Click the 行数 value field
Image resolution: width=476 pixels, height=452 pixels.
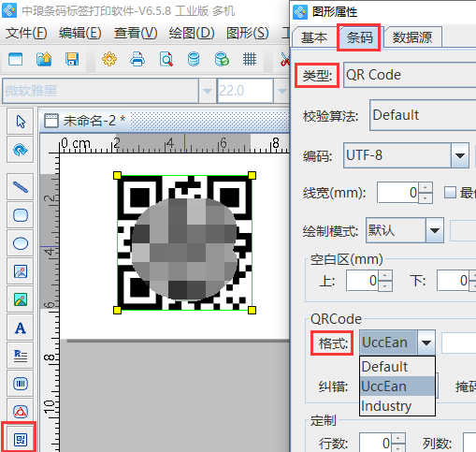pos(376,443)
